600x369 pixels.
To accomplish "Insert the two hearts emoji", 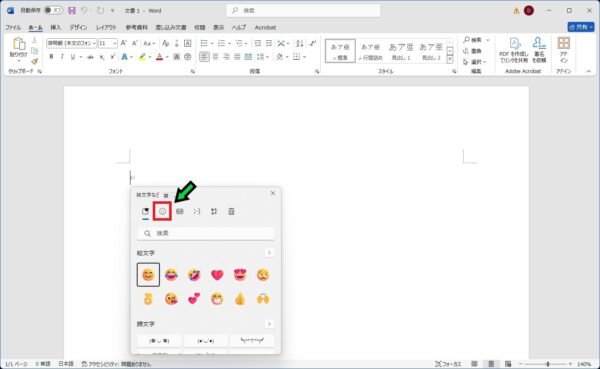I will tap(194, 299).
